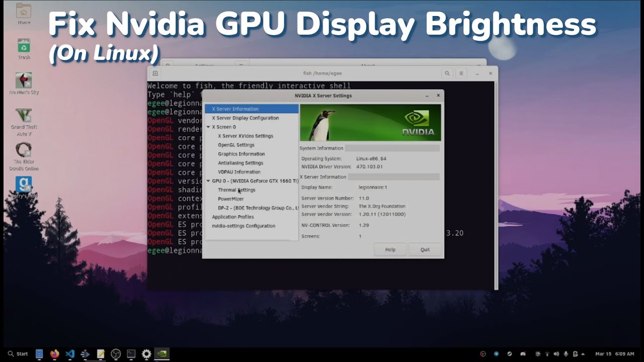Image resolution: width=644 pixels, height=362 pixels.
Task: Open the notes app on the taskbar
Action: click(x=101, y=354)
